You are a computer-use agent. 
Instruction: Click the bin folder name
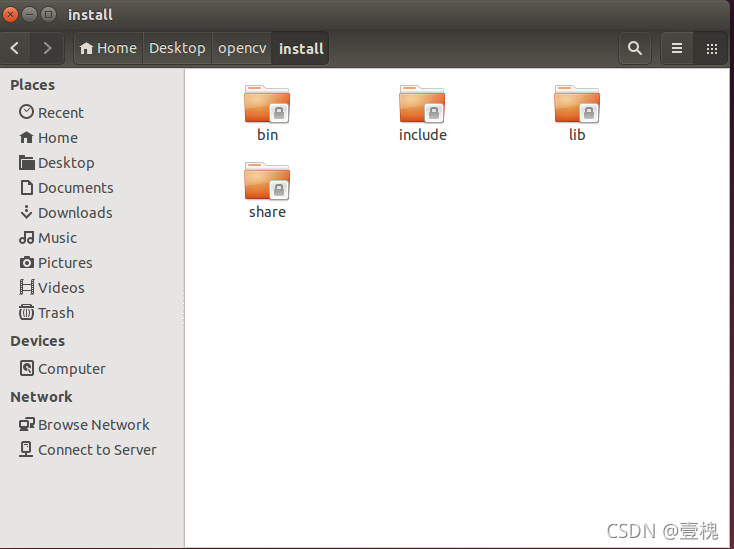267,135
